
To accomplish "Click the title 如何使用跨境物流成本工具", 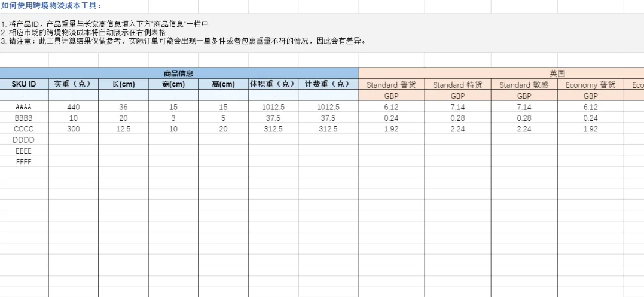I will tap(51, 5).
